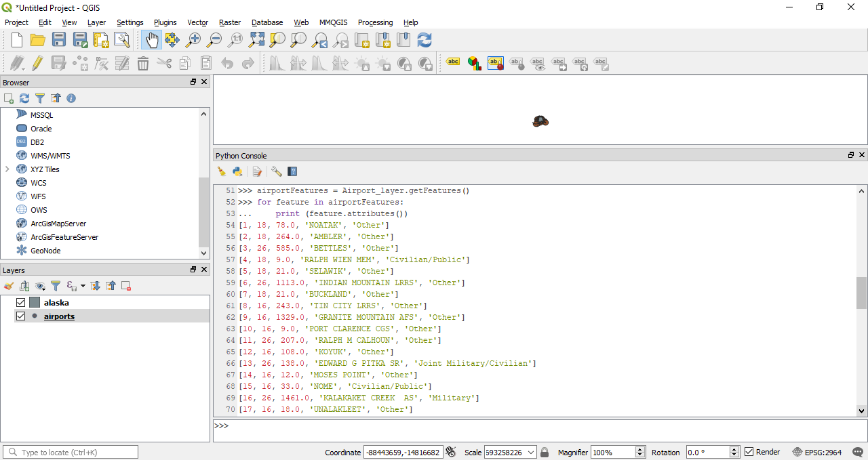Select the ArcGisFeatureServer browser item

[x=64, y=237]
